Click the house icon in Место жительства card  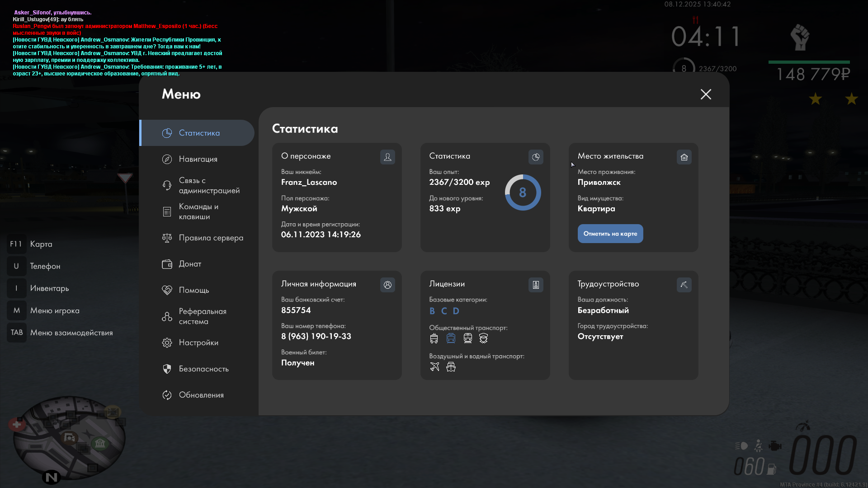(x=684, y=157)
